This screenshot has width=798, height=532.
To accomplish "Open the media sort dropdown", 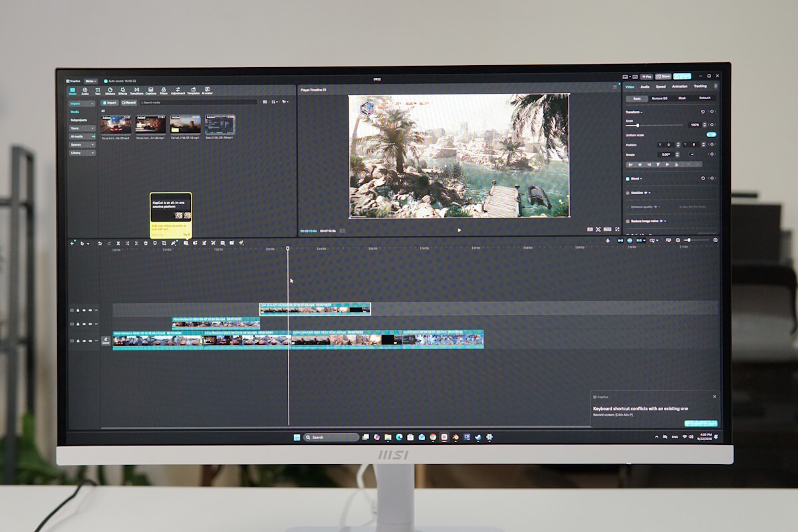I will tap(275, 102).
